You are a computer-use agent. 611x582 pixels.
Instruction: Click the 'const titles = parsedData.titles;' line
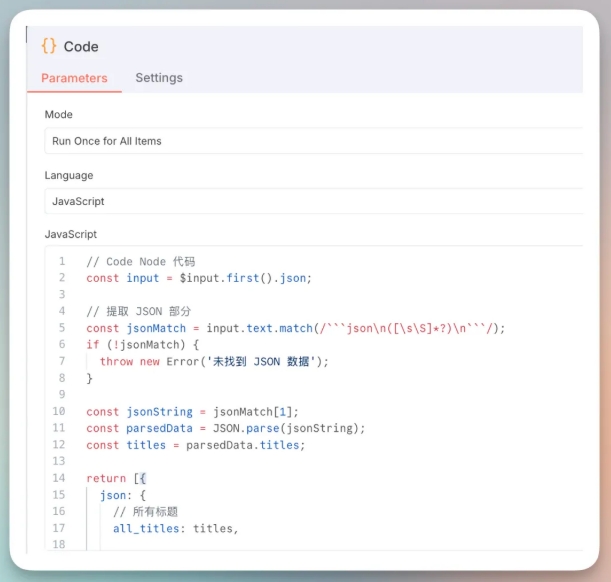coord(196,445)
